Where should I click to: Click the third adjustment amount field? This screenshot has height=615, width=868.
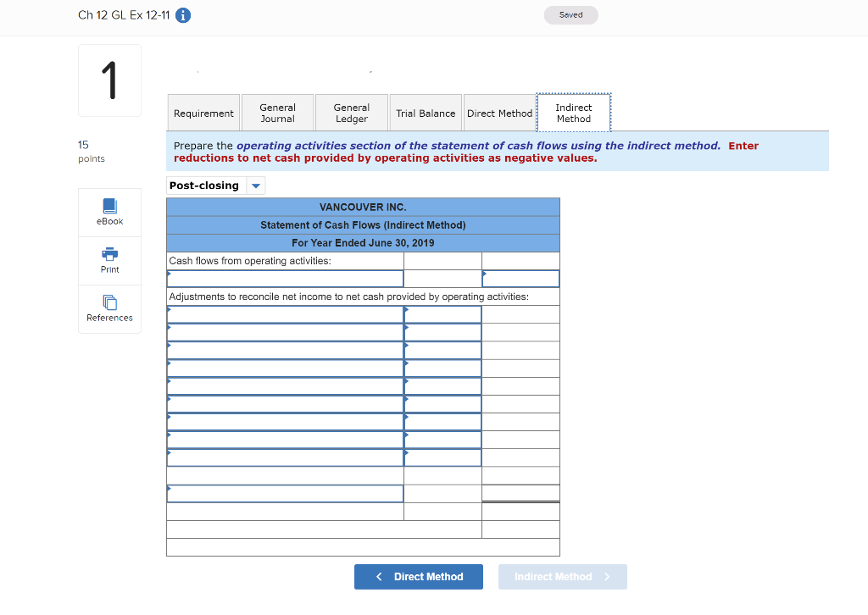click(x=442, y=350)
